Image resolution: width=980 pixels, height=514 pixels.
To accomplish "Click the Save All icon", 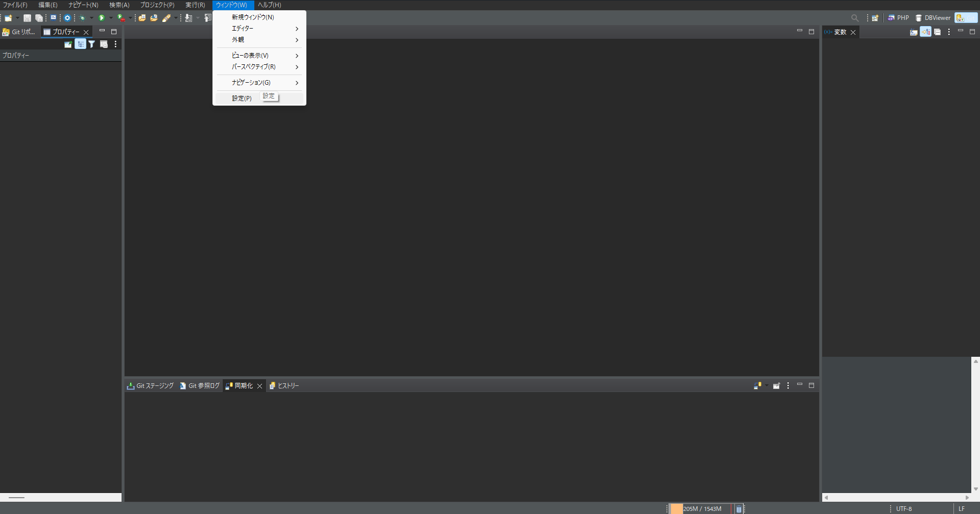I will point(39,18).
